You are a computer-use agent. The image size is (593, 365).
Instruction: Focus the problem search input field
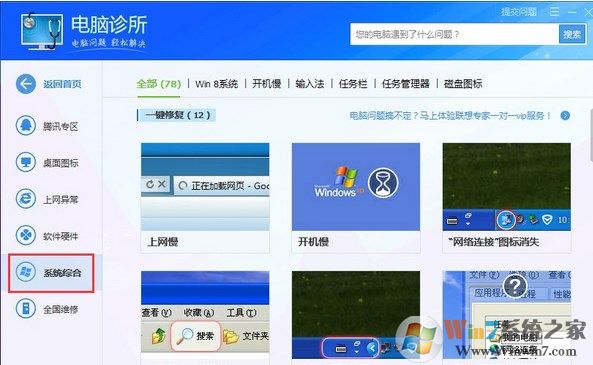(454, 34)
